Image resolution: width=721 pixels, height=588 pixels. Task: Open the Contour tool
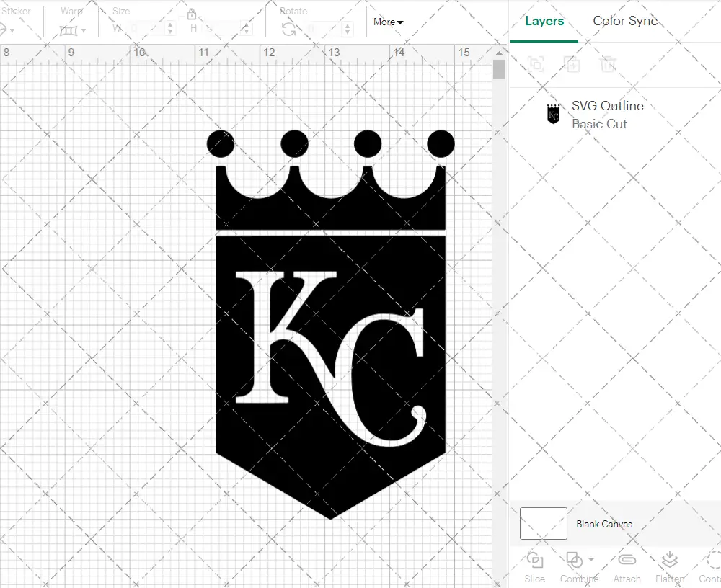coord(712,566)
